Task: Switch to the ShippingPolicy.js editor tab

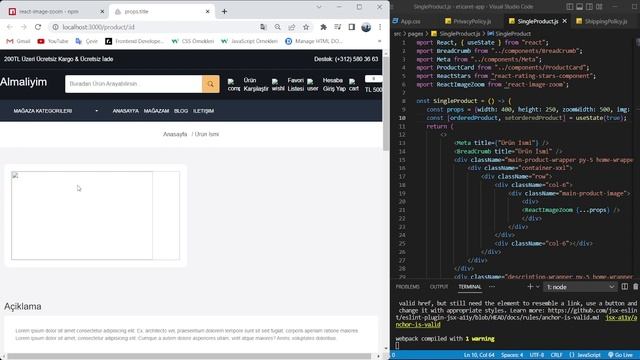Action: point(601,21)
